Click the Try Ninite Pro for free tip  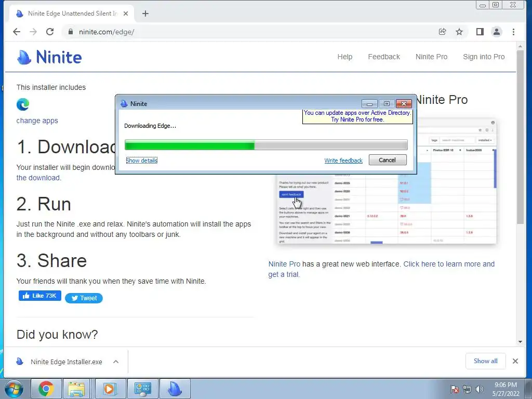click(x=357, y=116)
